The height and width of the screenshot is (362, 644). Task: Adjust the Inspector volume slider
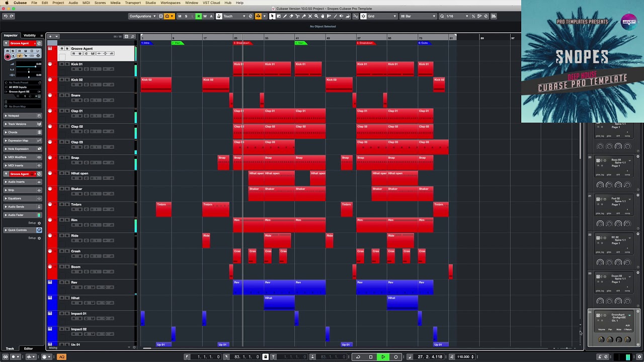point(29,66)
